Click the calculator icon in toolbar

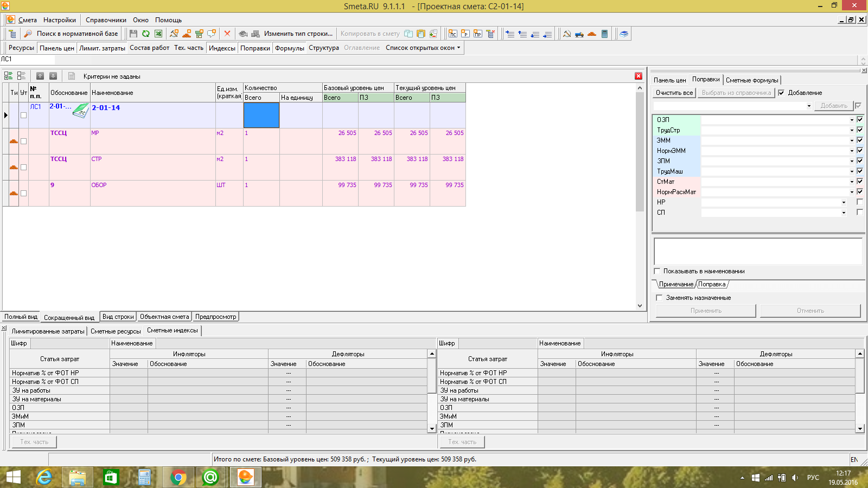(604, 34)
